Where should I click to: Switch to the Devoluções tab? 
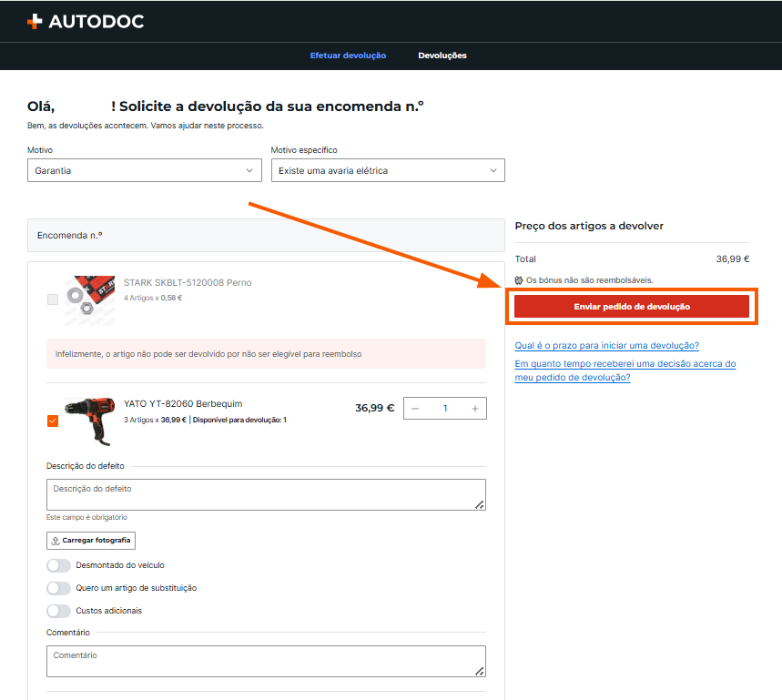[x=442, y=56]
